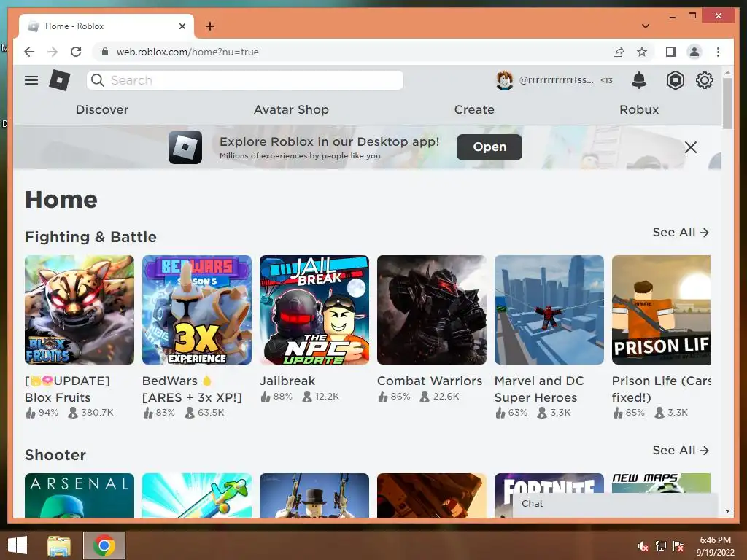Click the Chrome address bar URL

click(x=187, y=52)
